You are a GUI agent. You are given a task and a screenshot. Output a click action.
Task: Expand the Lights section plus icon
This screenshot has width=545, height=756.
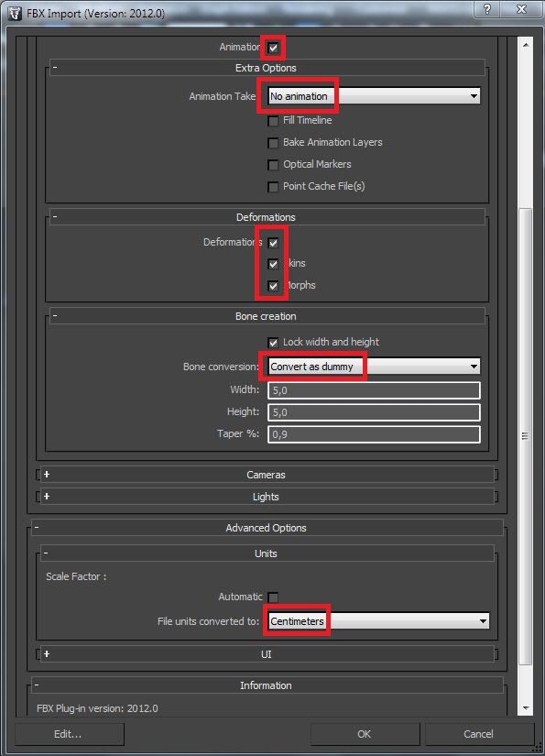pos(47,496)
